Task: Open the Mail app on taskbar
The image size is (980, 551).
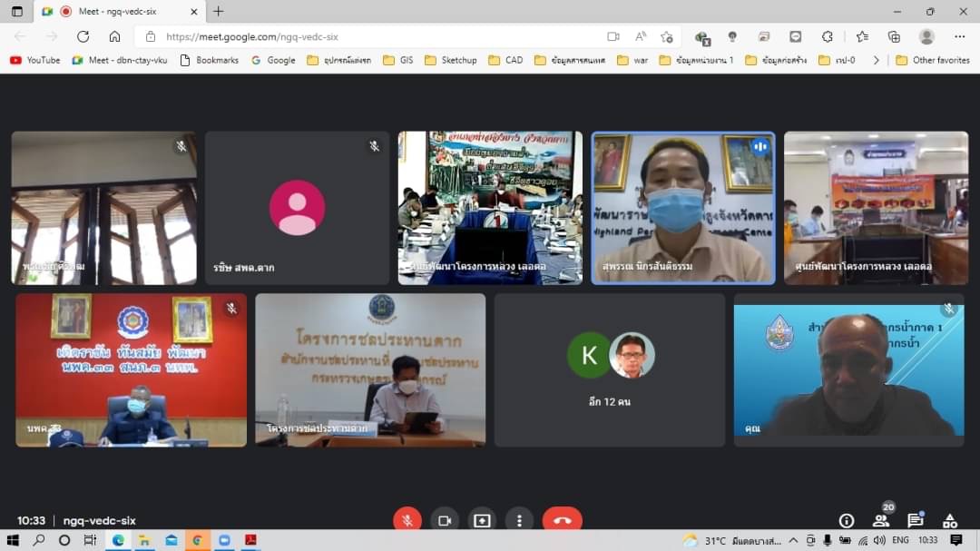Action: [x=171, y=540]
